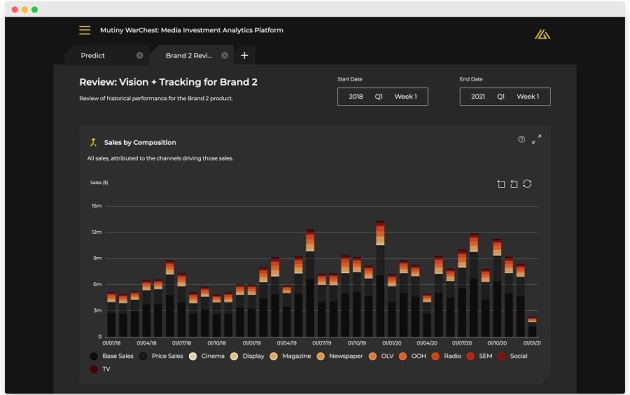Click the macOS yellow minimize button
630x395 pixels.
25,9
